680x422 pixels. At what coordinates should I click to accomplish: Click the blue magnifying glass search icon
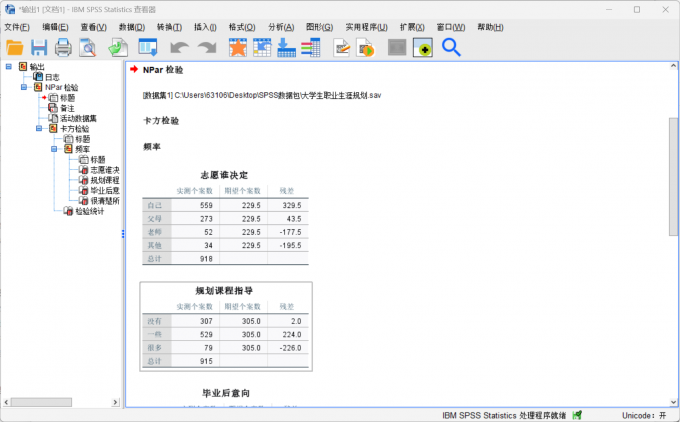pyautogui.click(x=451, y=47)
